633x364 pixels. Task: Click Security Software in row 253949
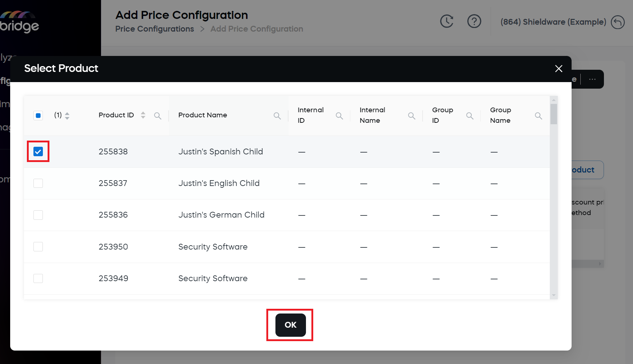(x=213, y=279)
